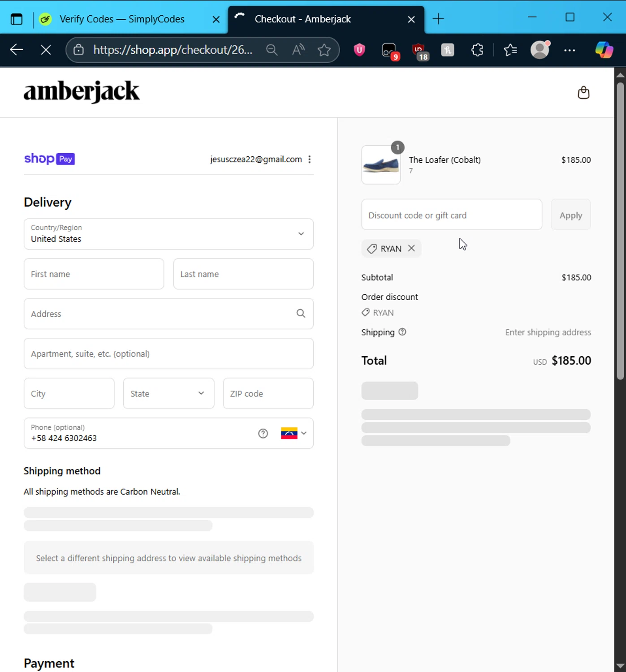Image resolution: width=626 pixels, height=672 pixels.
Task: Close the Verify Codes — SimplyCodes tab
Action: [x=216, y=19]
